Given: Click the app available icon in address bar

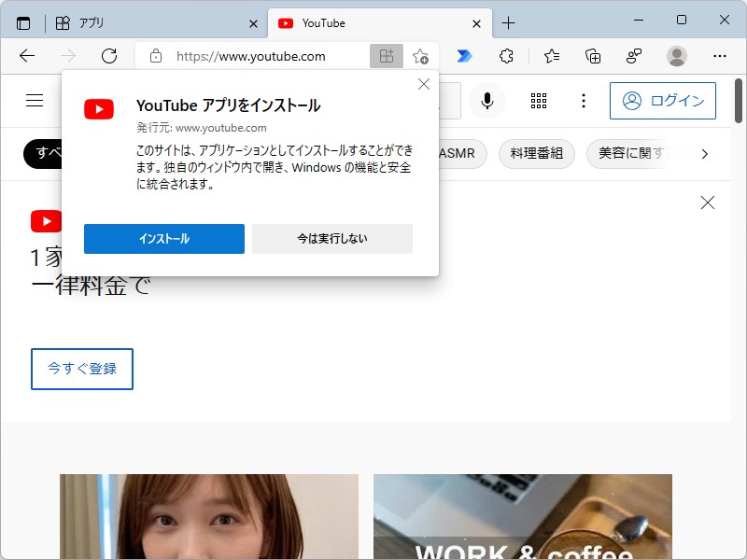Looking at the screenshot, I should tap(387, 56).
